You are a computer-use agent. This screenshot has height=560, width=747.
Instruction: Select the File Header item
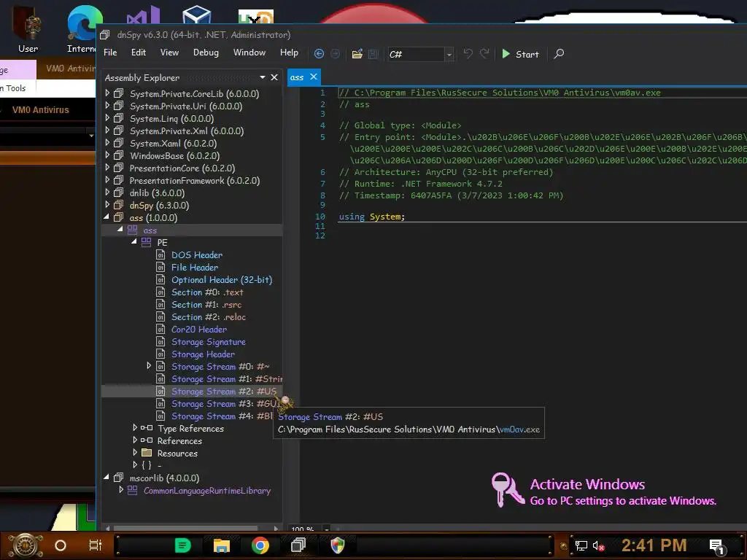click(x=195, y=267)
